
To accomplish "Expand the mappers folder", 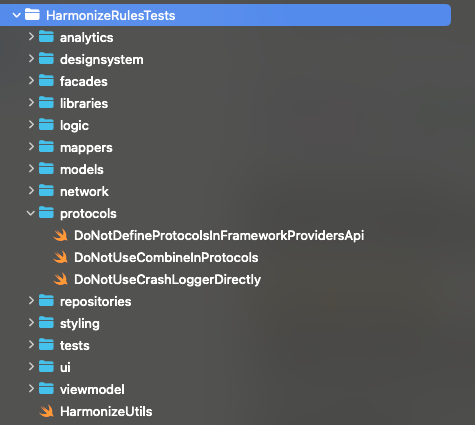I will pyautogui.click(x=31, y=147).
